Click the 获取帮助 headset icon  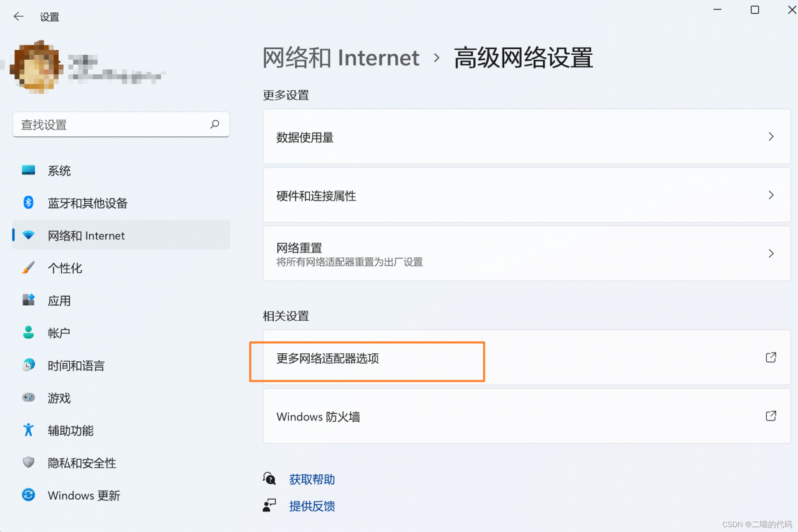[269, 478]
